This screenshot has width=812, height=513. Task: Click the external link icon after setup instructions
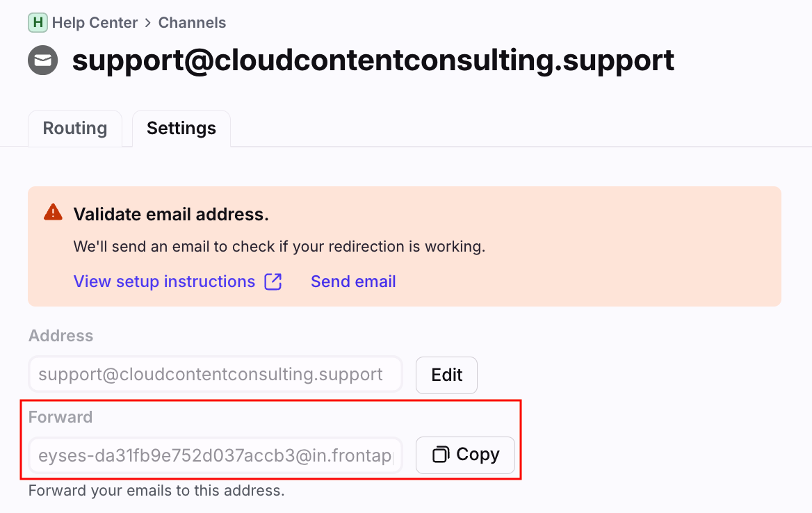(x=273, y=282)
